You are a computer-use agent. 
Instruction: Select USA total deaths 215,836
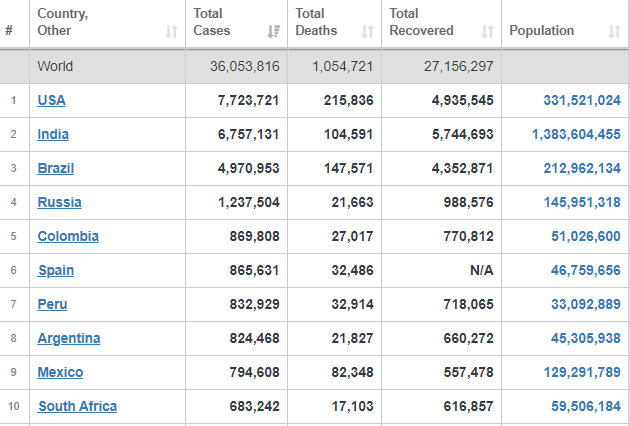(x=348, y=100)
